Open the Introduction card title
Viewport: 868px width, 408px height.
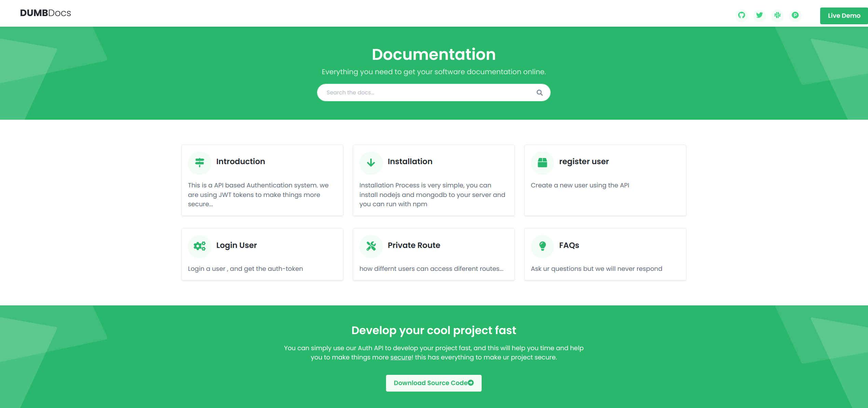(x=240, y=161)
